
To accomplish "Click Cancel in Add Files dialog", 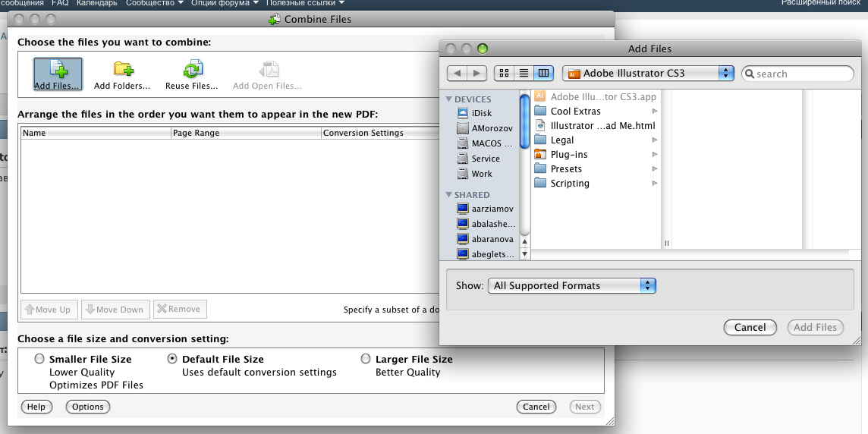I will click(x=750, y=327).
